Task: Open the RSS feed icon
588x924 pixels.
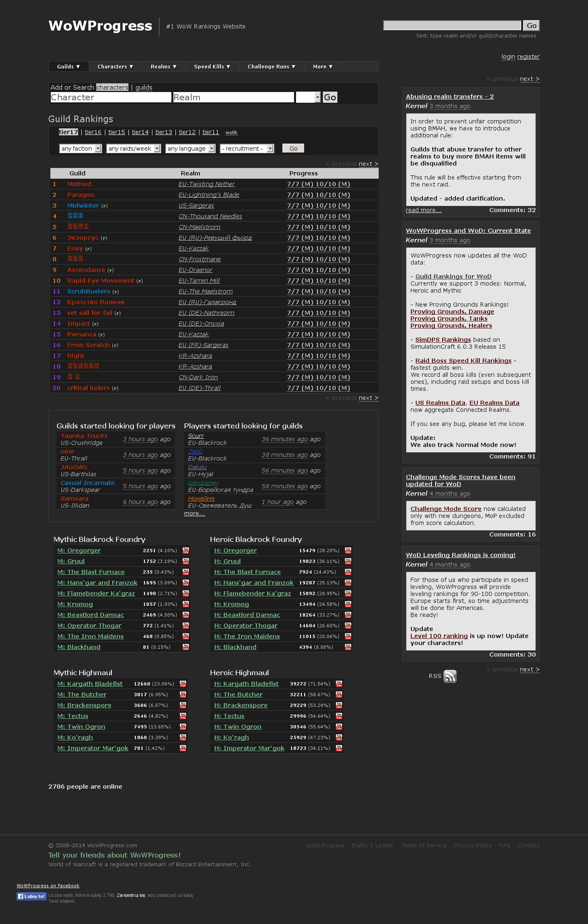Action: pyautogui.click(x=450, y=676)
